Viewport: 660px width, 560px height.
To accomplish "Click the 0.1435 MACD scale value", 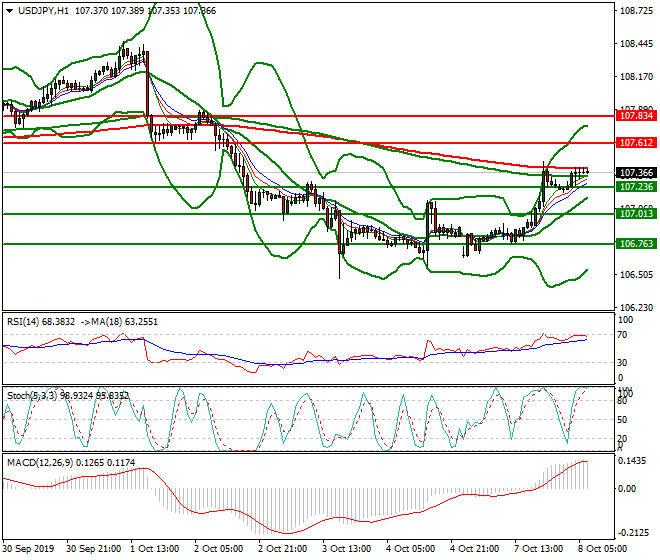I will (632, 461).
